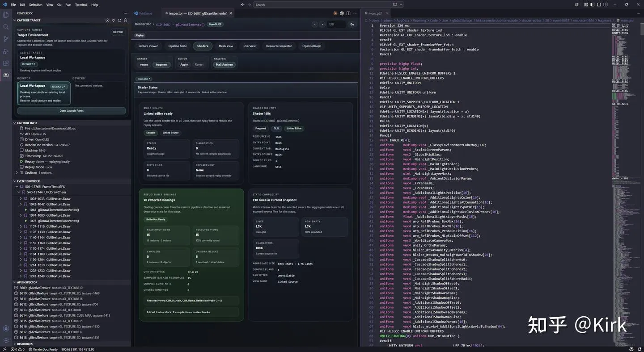644x352 pixels.
Task: Open the File menu
Action: click(x=13, y=4)
